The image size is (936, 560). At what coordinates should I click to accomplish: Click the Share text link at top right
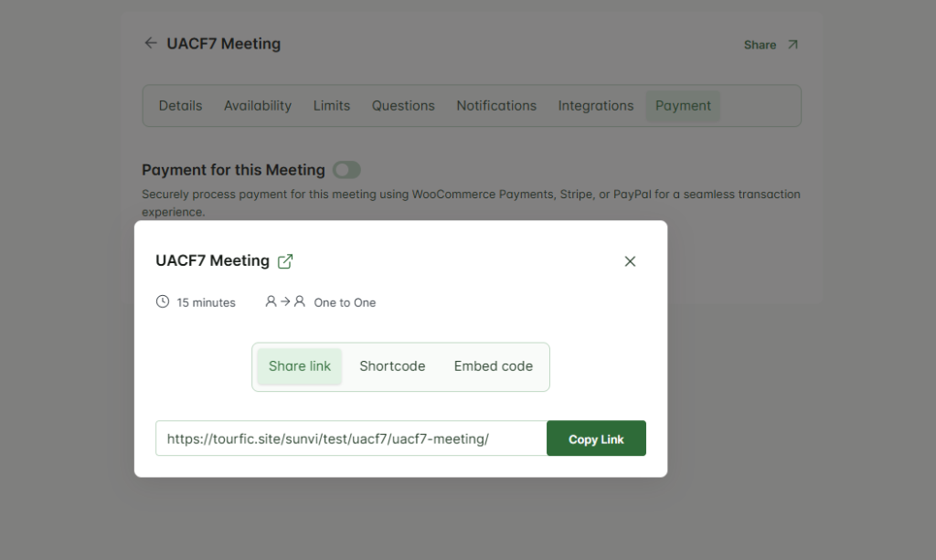[760, 45]
